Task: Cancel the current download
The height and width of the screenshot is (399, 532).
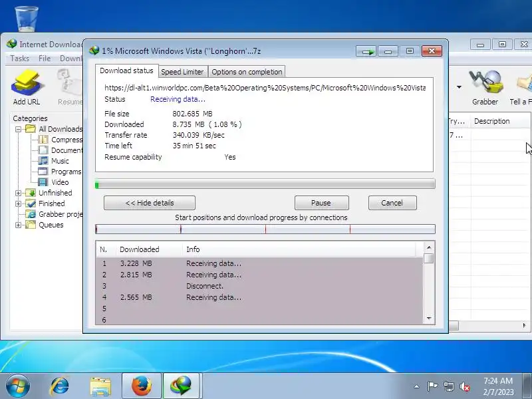Action: 392,203
